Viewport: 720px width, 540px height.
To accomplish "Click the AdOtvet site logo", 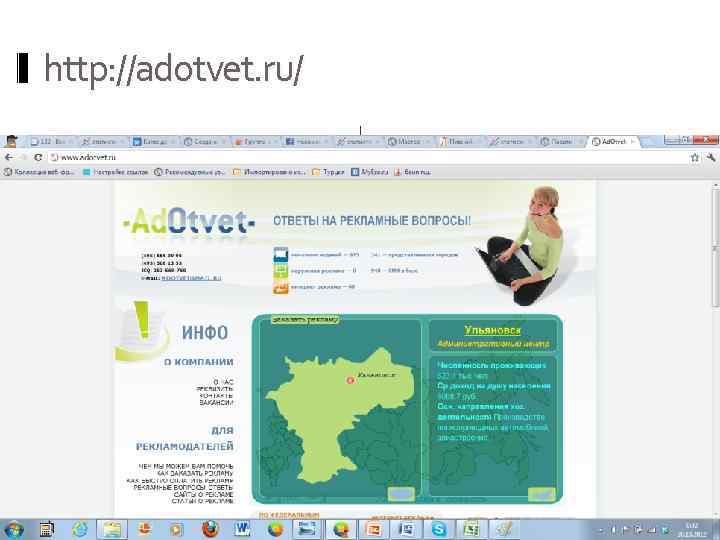I will tap(188, 223).
